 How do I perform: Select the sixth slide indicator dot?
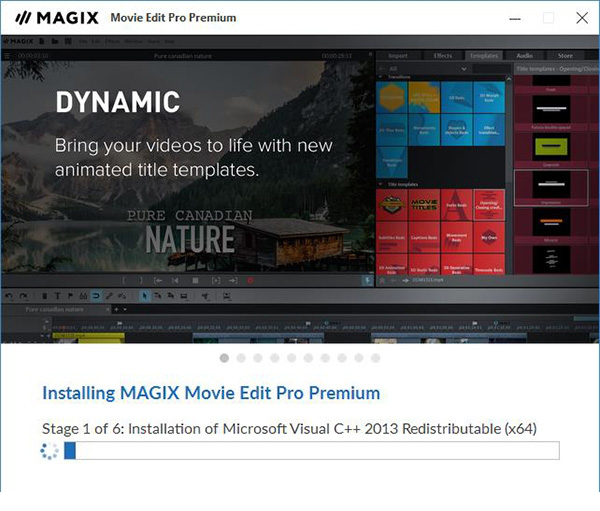coord(308,358)
